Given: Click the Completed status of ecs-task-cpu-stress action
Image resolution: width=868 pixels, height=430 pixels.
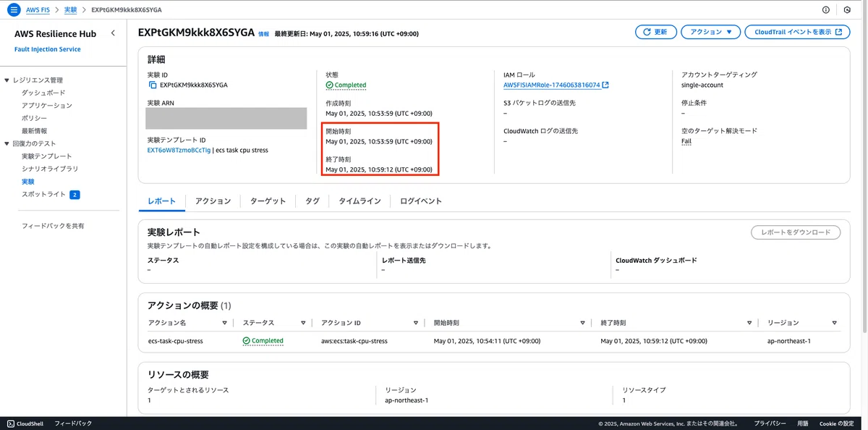Looking at the screenshot, I should click(x=263, y=341).
